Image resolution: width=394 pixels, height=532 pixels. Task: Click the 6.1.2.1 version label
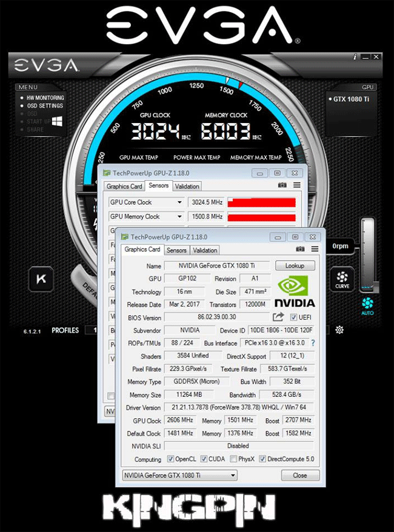coord(32,331)
